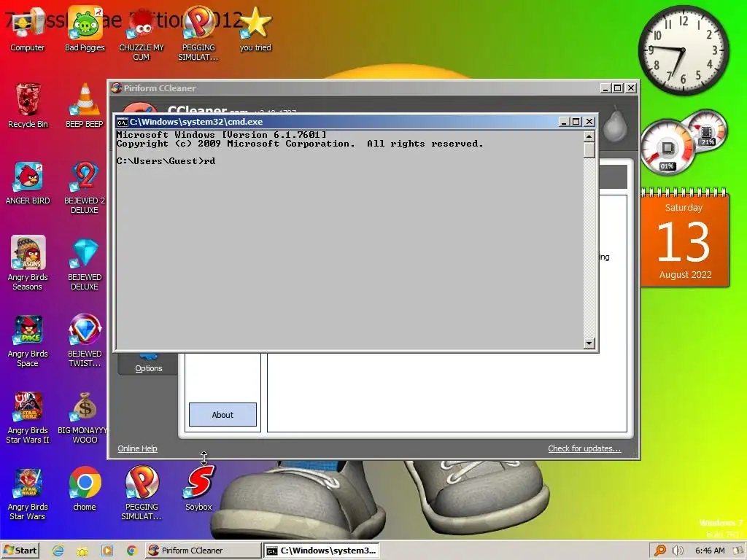The width and height of the screenshot is (747, 560).
Task: Maximize the Piriform CCleaner window
Action: click(618, 88)
